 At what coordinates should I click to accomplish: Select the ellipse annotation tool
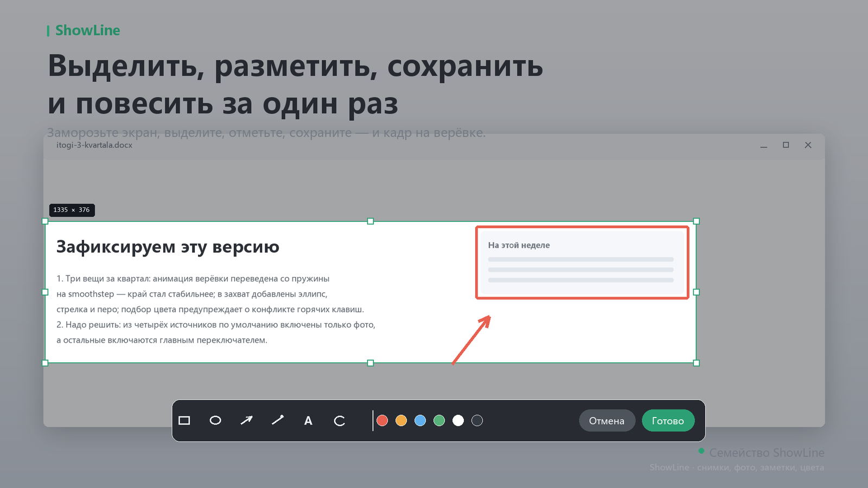point(215,421)
